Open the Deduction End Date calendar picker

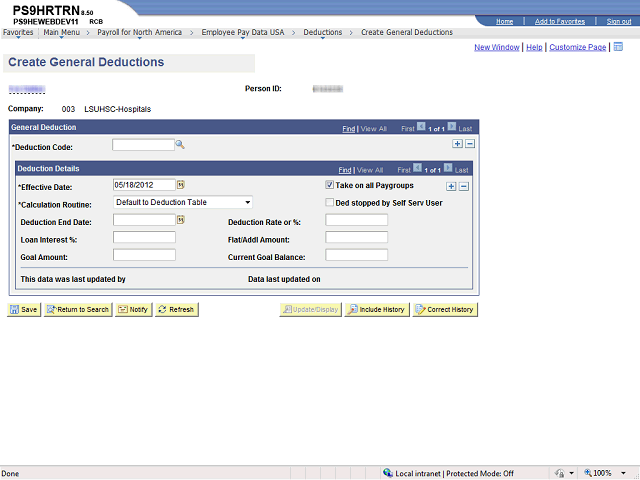pos(181,220)
